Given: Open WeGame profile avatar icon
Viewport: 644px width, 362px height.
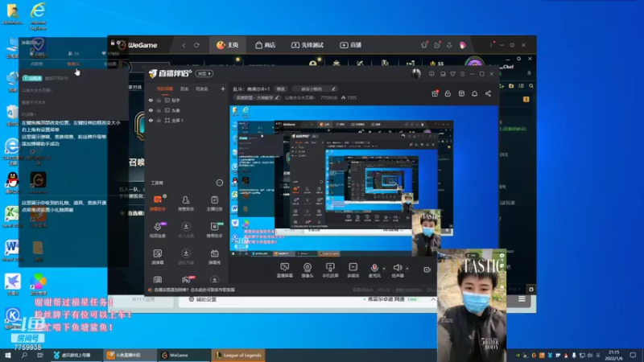Looking at the screenshot, I should click(x=463, y=45).
